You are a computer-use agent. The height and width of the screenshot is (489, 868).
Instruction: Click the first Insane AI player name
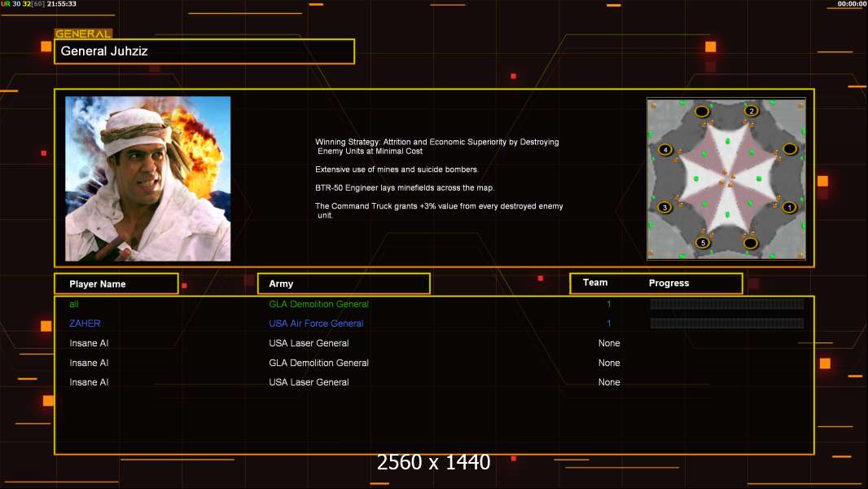tap(89, 343)
